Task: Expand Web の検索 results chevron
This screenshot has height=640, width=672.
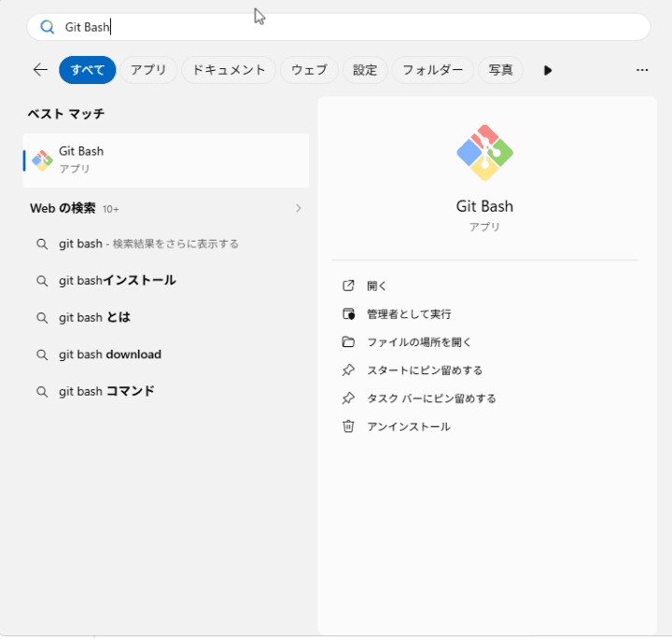Action: pyautogui.click(x=299, y=208)
